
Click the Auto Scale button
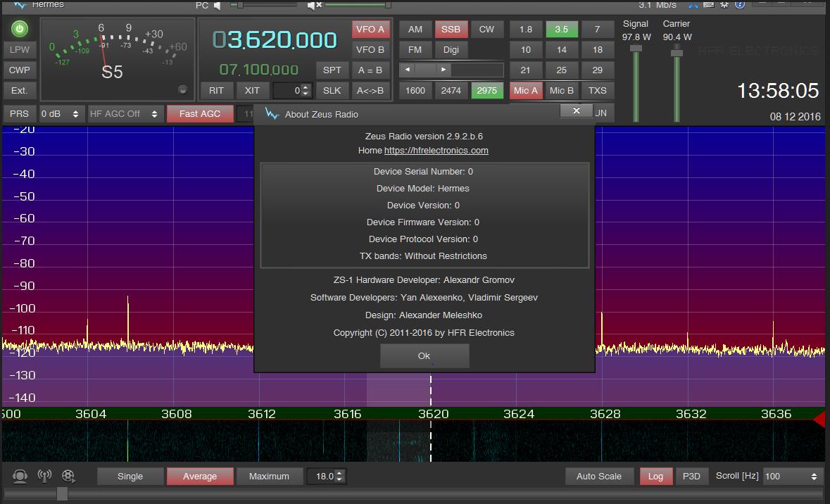click(x=599, y=477)
